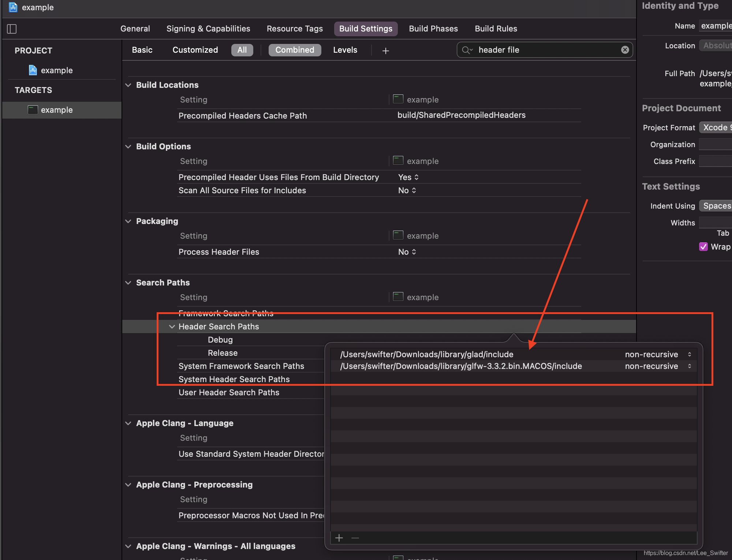This screenshot has width=732, height=560.
Task: Remove selected path with minus button
Action: 355,538
